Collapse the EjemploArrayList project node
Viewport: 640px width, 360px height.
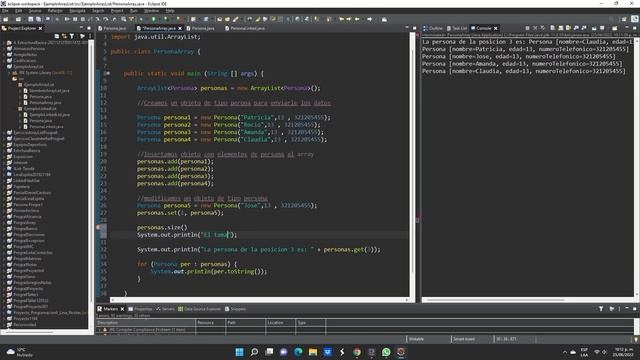[x=4, y=67]
